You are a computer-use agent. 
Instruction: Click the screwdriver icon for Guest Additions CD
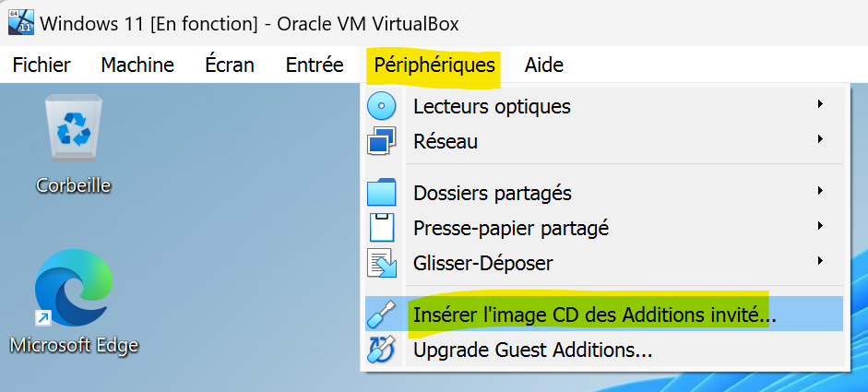[x=382, y=314]
